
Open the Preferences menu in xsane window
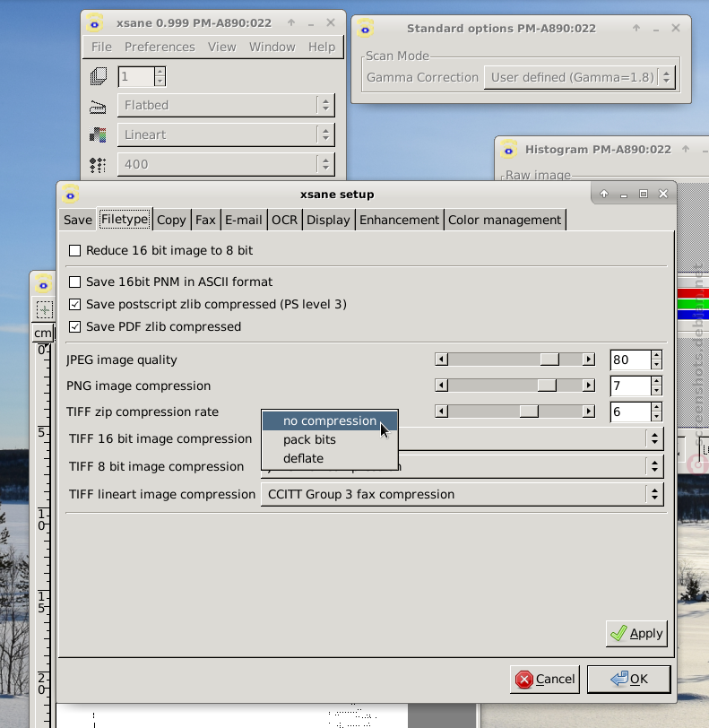[x=160, y=47]
